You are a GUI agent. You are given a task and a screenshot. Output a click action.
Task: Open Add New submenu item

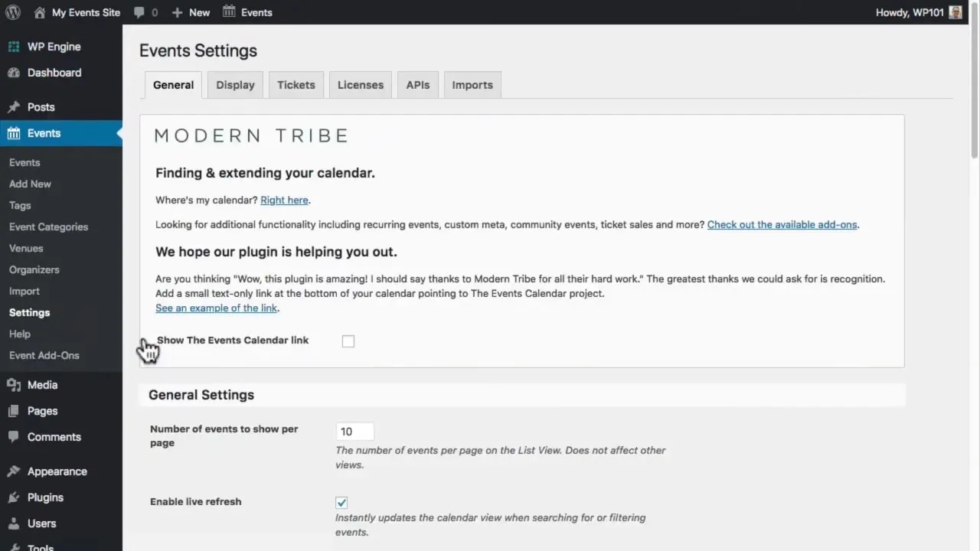(30, 184)
